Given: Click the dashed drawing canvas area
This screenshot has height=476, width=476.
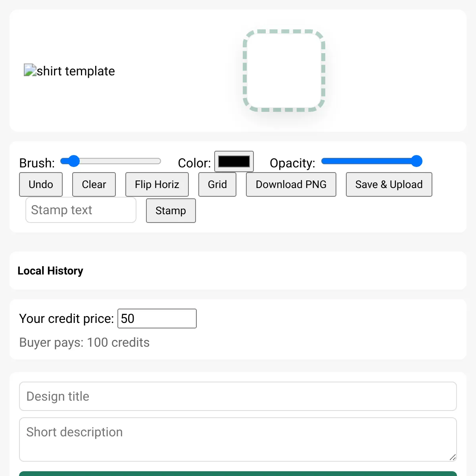Looking at the screenshot, I should [x=284, y=71].
